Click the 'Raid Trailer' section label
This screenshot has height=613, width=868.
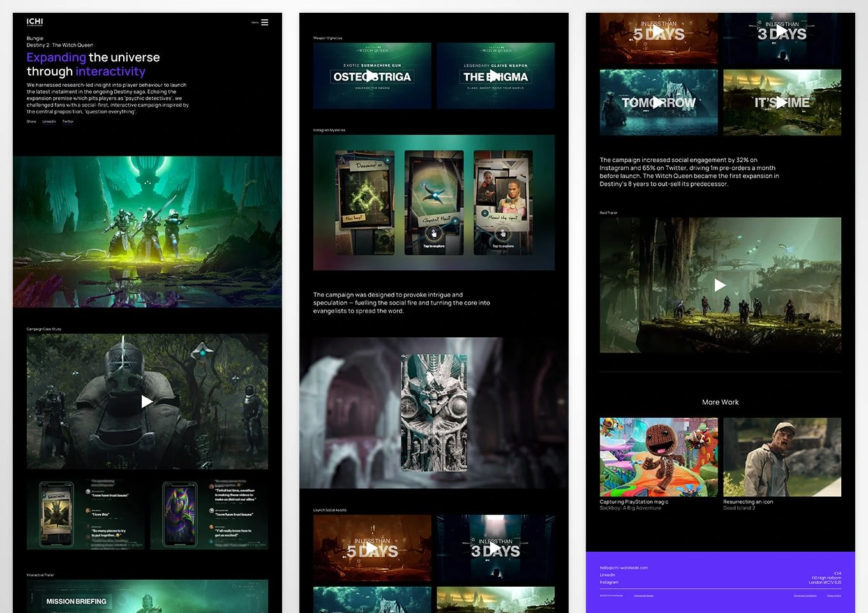[609, 213]
